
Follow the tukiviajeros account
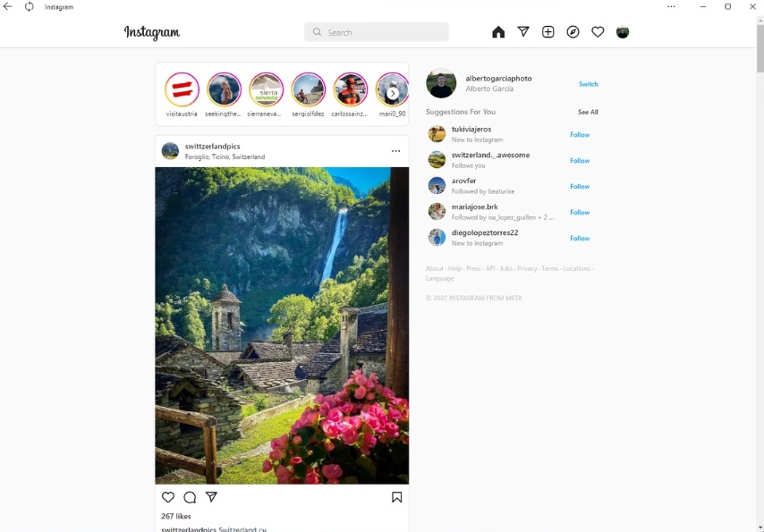pyautogui.click(x=580, y=135)
